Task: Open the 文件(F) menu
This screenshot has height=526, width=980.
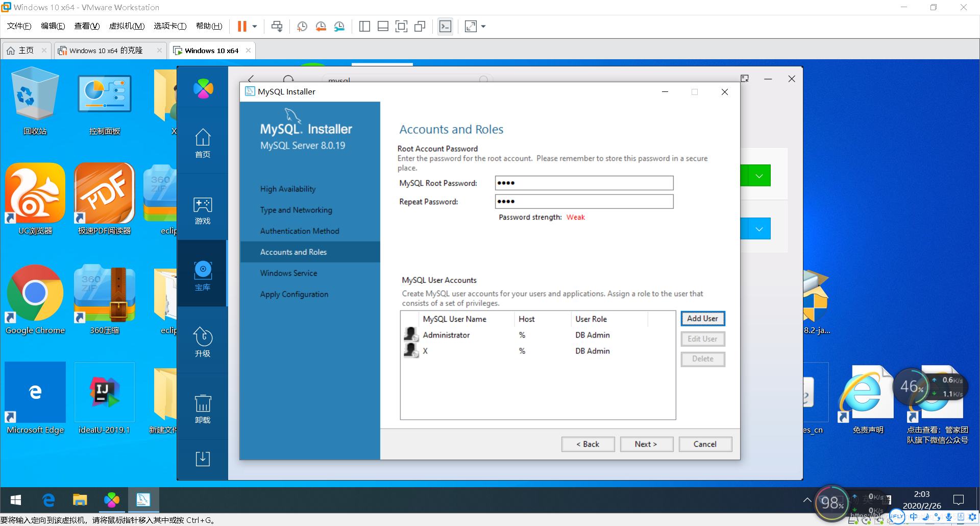Action: coord(19,26)
